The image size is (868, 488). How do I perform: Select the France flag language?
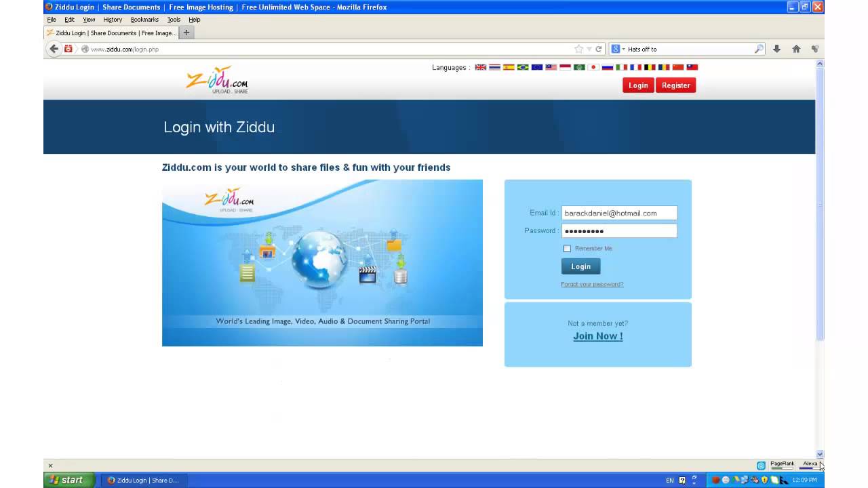635,67
